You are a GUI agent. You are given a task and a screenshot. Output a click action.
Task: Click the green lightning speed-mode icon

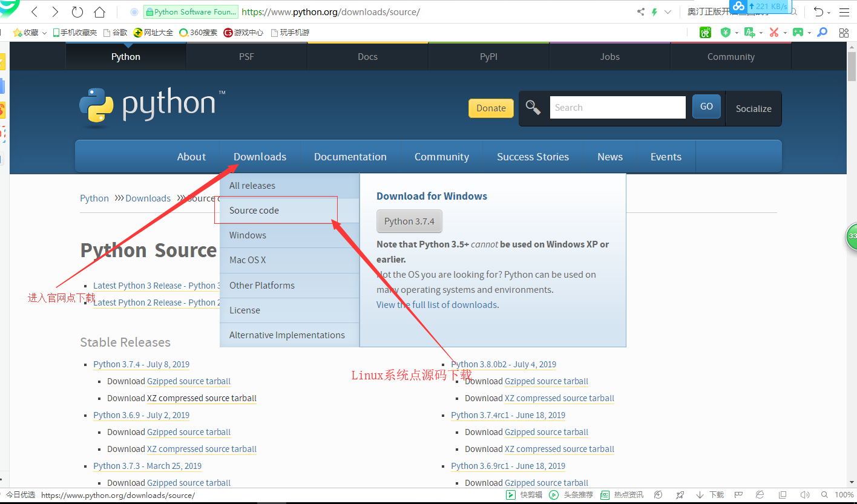(654, 11)
